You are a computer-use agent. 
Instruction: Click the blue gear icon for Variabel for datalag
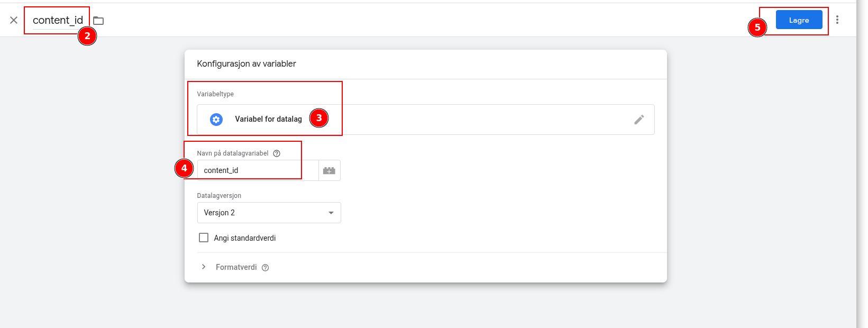(x=216, y=120)
